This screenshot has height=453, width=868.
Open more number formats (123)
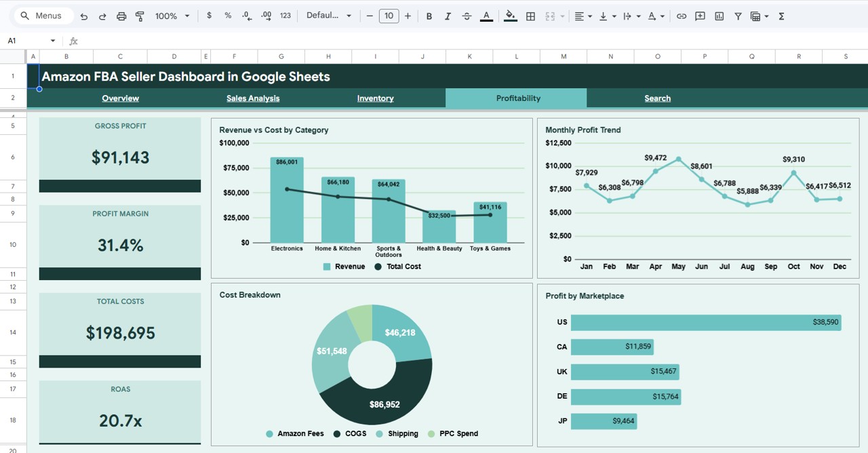point(285,16)
